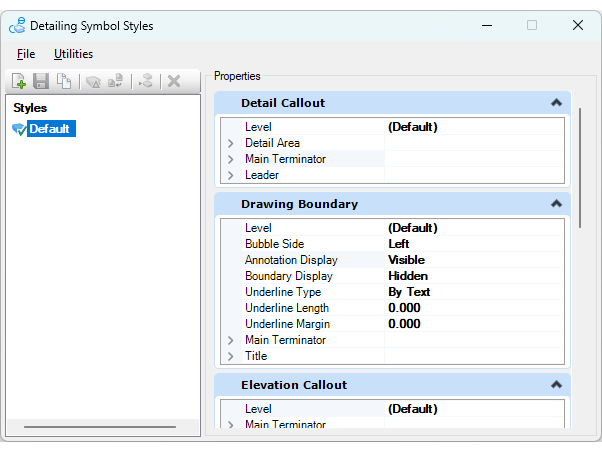This screenshot has height=452, width=602.
Task: Click Underline Margin value field
Action: point(474,324)
